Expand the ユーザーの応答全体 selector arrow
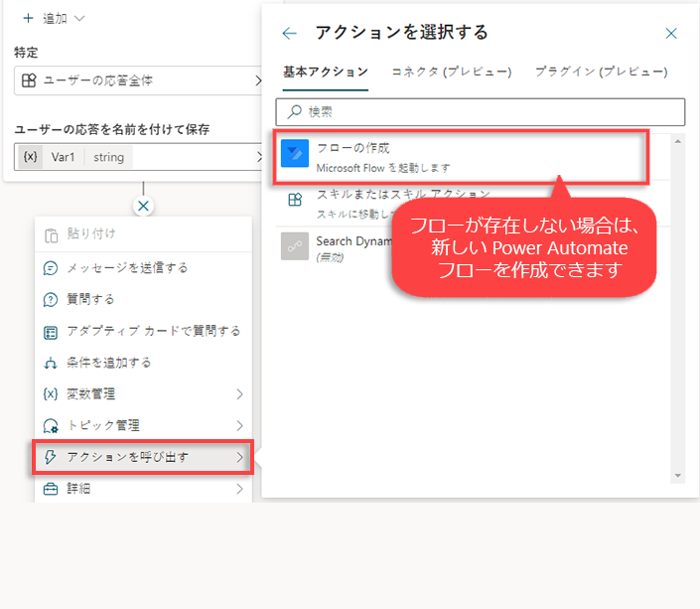Image resolution: width=700 pixels, height=609 pixels. (x=258, y=80)
